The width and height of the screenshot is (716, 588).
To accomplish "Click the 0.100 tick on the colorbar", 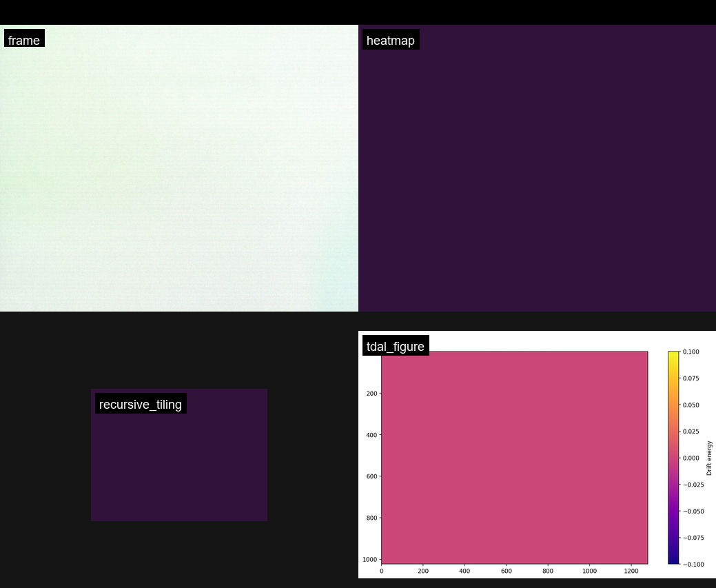I will (691, 352).
